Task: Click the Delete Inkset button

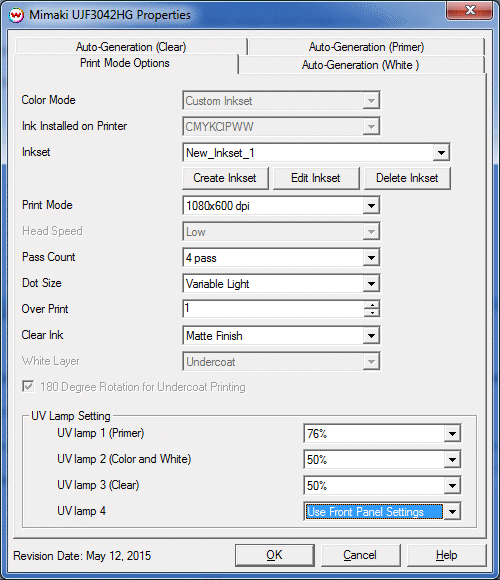Action: coord(407,178)
